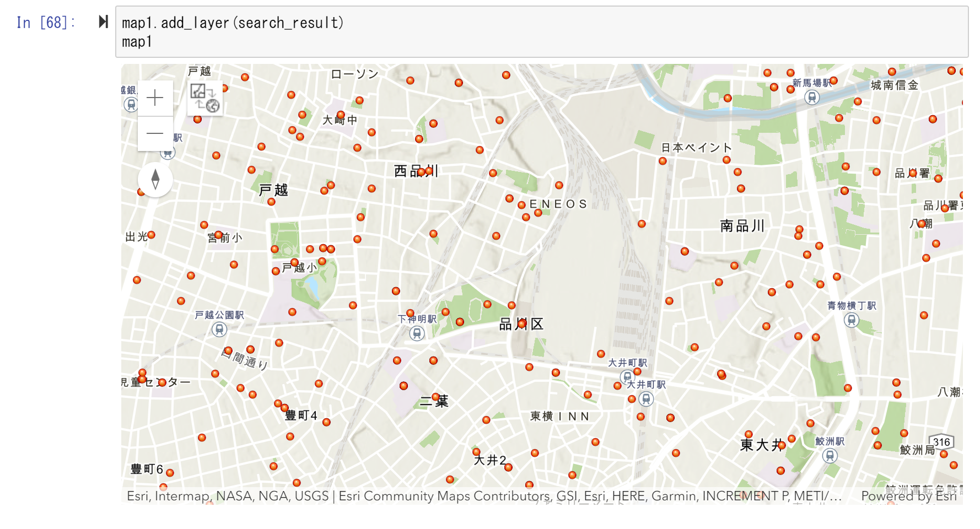Reset map orientation with compass button
This screenshot has width=980, height=529.
coord(155,180)
